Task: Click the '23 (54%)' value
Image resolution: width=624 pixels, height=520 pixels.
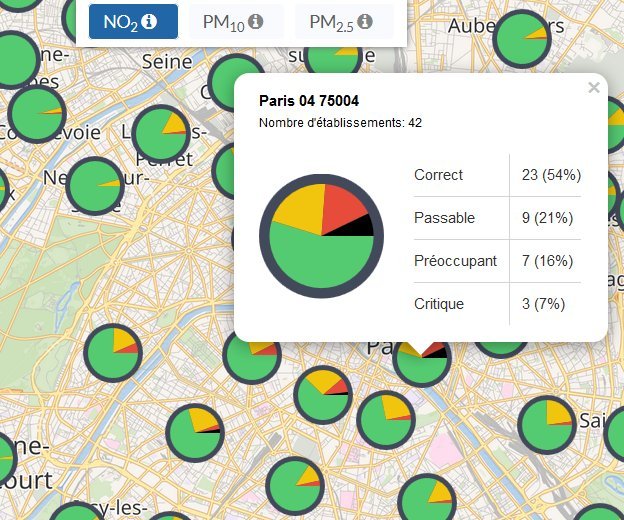Action: coord(551,175)
